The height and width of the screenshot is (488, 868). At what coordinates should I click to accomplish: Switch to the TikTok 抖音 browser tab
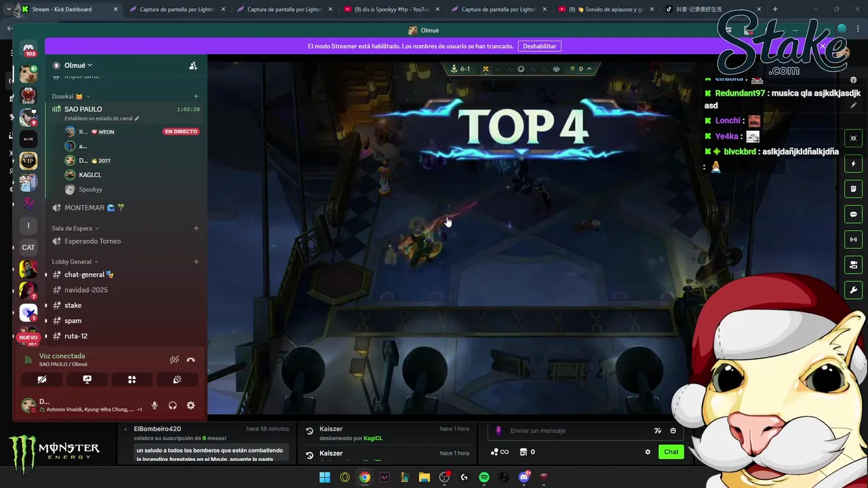[712, 9]
